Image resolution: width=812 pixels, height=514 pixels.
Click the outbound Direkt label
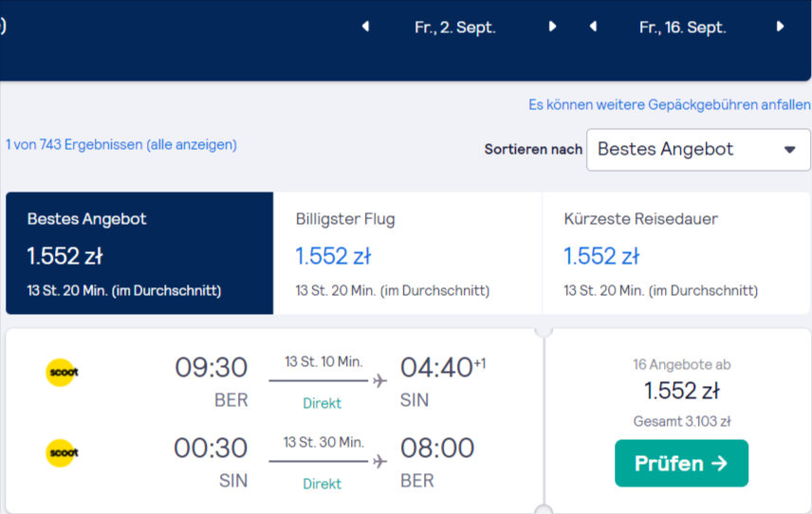pos(323,403)
